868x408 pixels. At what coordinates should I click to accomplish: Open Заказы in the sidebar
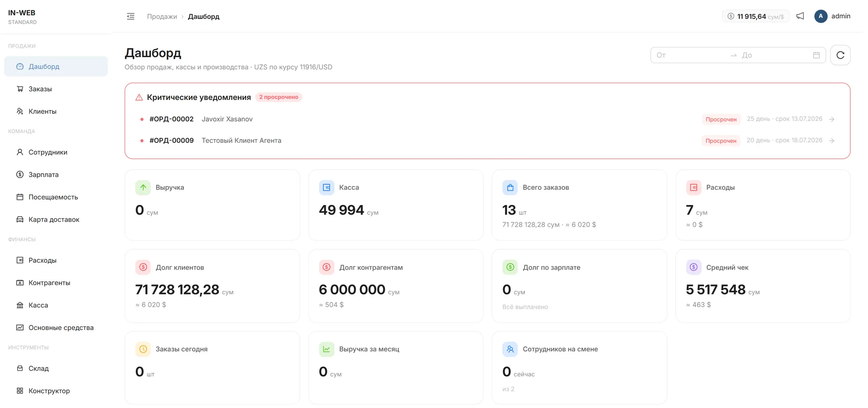tap(56, 89)
